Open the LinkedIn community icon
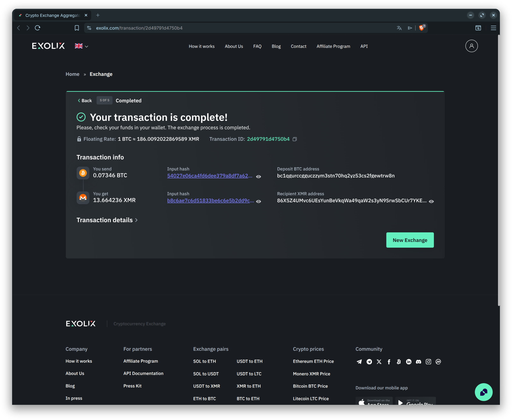The image size is (512, 420). click(x=409, y=362)
